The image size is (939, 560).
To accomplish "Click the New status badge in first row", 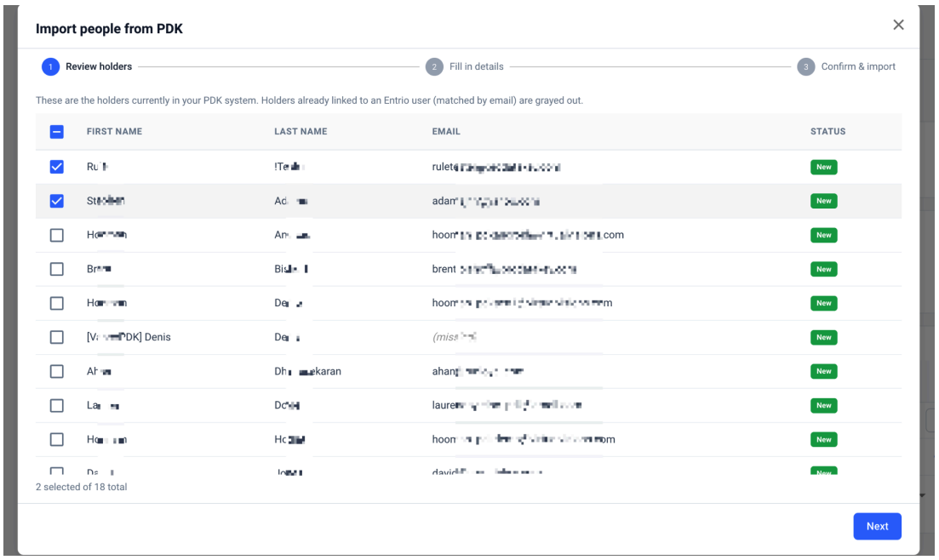I will [823, 167].
